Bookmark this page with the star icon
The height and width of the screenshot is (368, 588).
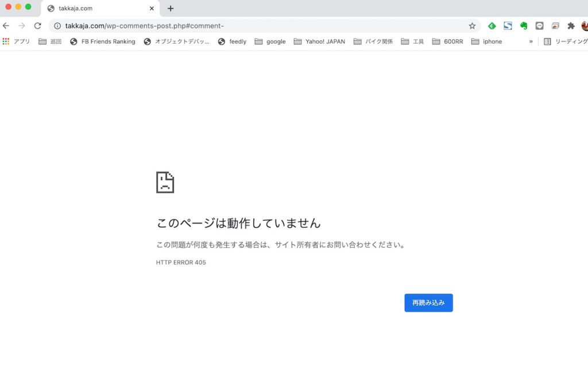[x=472, y=26]
